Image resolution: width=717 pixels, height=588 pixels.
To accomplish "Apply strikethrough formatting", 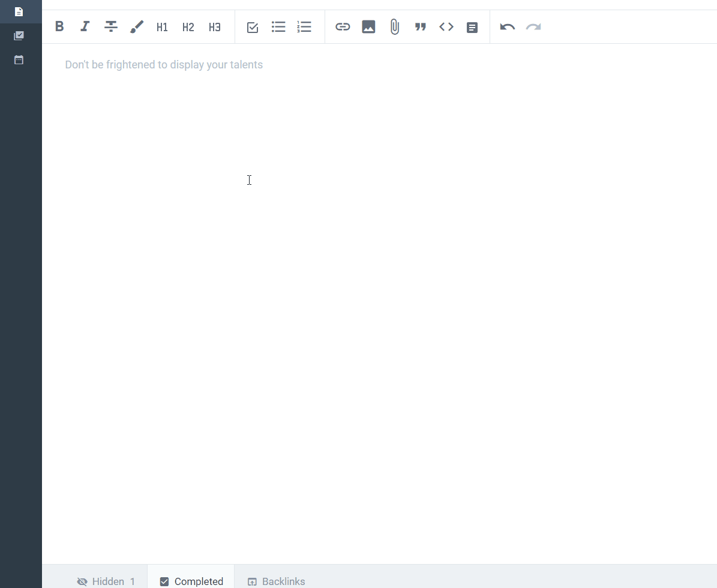I will (x=110, y=26).
